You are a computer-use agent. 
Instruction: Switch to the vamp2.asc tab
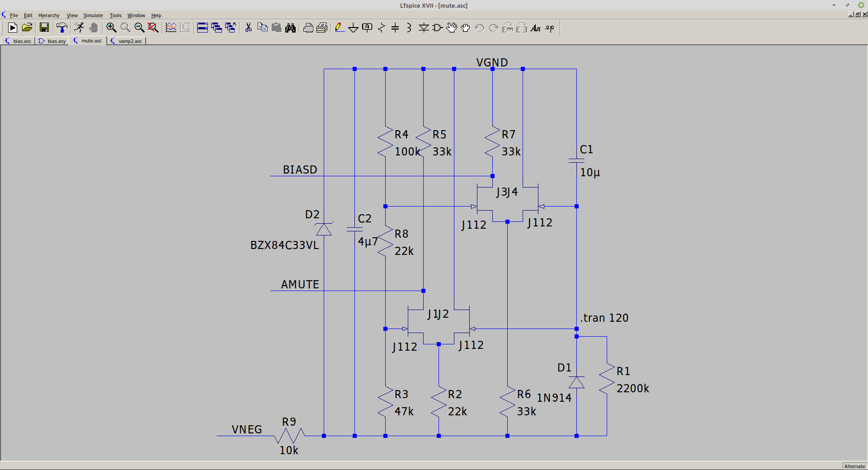pyautogui.click(x=127, y=41)
